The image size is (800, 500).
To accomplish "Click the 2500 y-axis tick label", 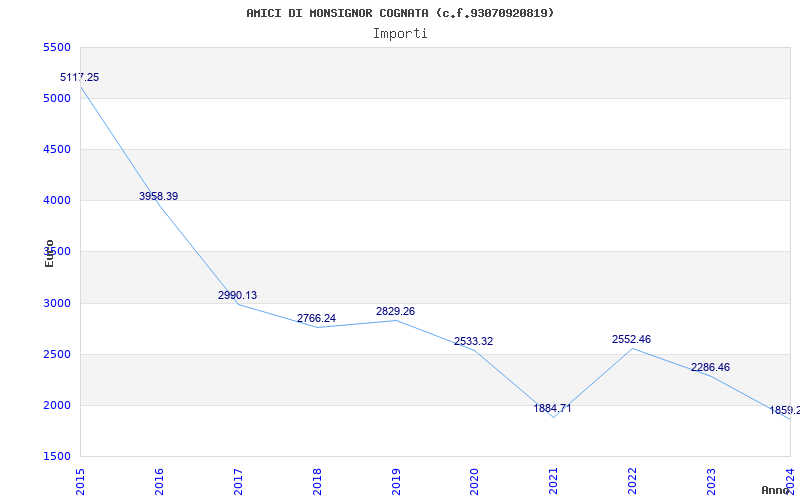I will (57, 355).
